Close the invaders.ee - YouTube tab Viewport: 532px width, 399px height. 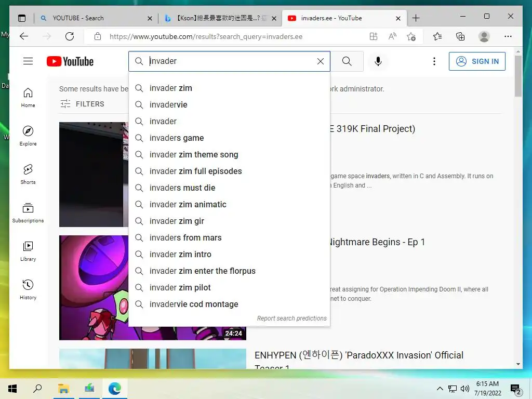coord(398,18)
